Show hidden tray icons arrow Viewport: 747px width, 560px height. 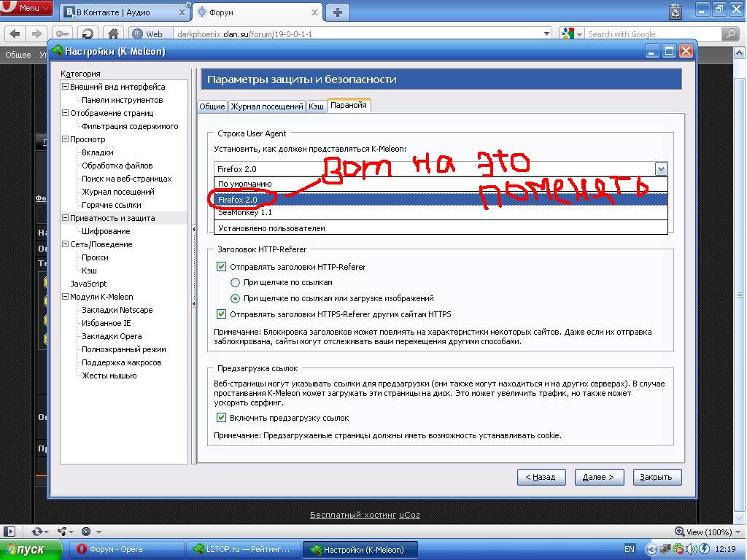pyautogui.click(x=651, y=549)
